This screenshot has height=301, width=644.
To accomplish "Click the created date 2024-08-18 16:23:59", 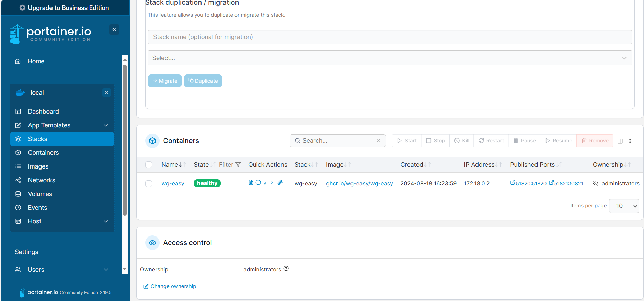I will click(428, 184).
